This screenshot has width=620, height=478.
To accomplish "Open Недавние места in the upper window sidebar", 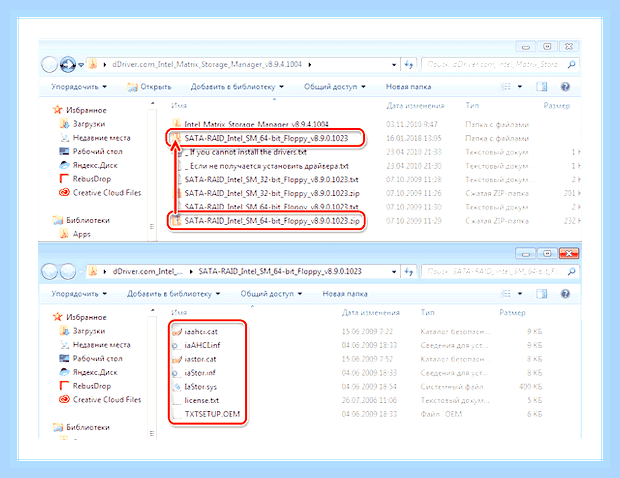I will point(95,138).
